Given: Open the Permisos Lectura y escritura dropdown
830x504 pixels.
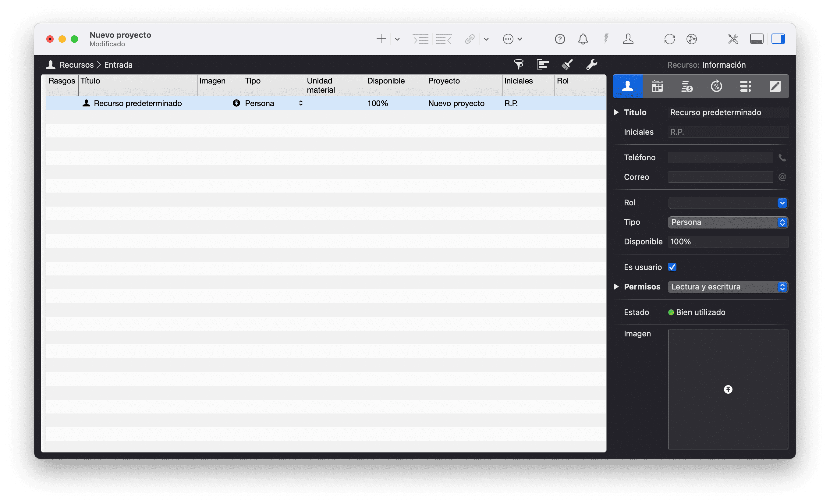Looking at the screenshot, I should tap(728, 287).
